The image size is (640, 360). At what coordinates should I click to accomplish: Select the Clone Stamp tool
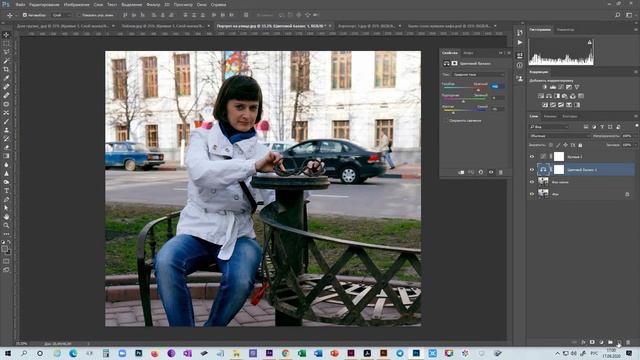pos(6,130)
